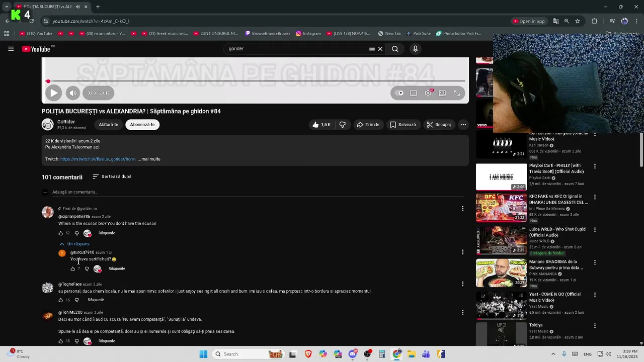Image resolution: width=644 pixels, height=362 pixels.
Task: Reply to @ciprianpetre786 via Răspunde
Action: (107, 233)
